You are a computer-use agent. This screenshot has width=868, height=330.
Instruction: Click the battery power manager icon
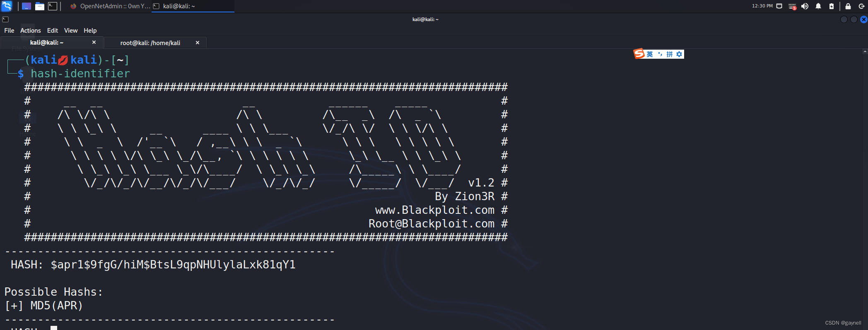tap(831, 6)
